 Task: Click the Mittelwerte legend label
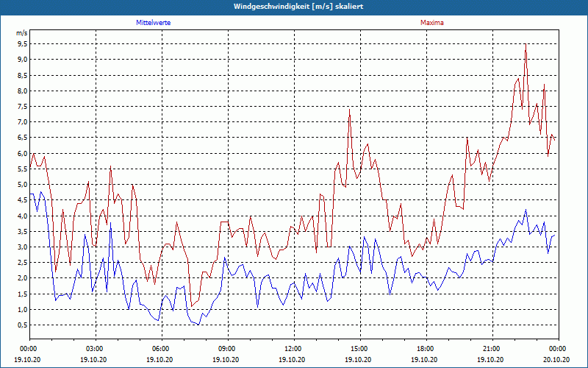coord(154,23)
